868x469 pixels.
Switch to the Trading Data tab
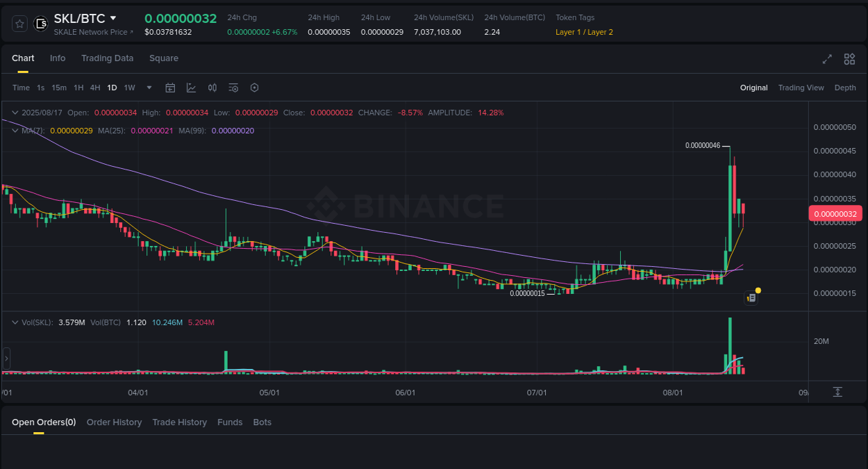click(107, 58)
